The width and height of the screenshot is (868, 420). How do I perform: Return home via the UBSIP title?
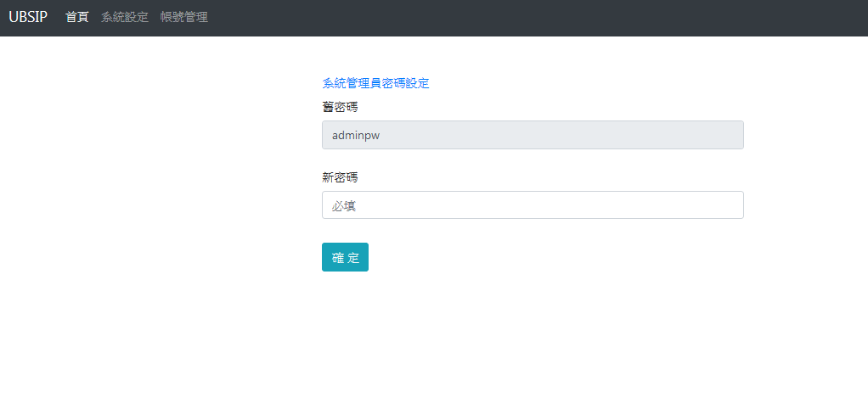coord(28,17)
